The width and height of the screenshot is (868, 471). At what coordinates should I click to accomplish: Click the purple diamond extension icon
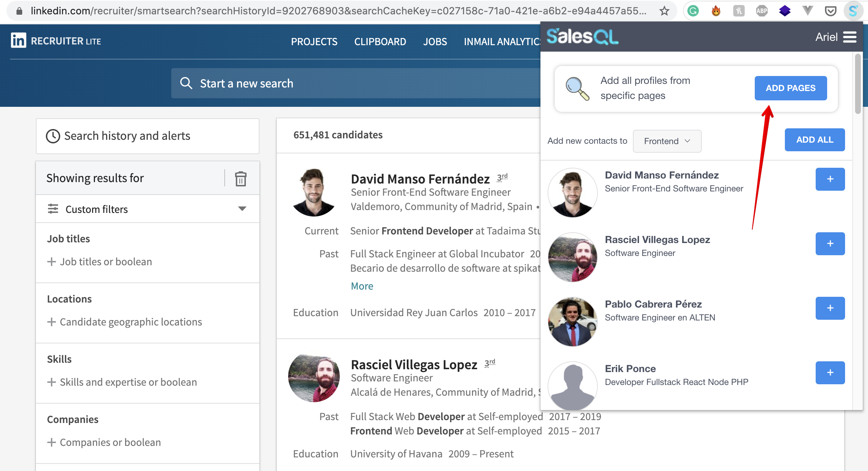[x=785, y=11]
